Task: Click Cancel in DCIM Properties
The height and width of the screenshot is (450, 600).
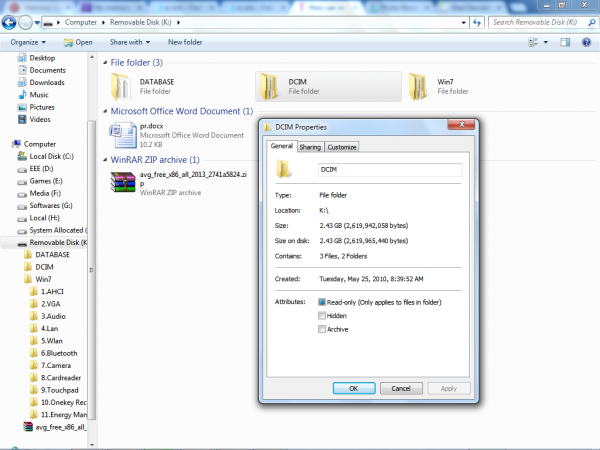Action: pos(401,388)
